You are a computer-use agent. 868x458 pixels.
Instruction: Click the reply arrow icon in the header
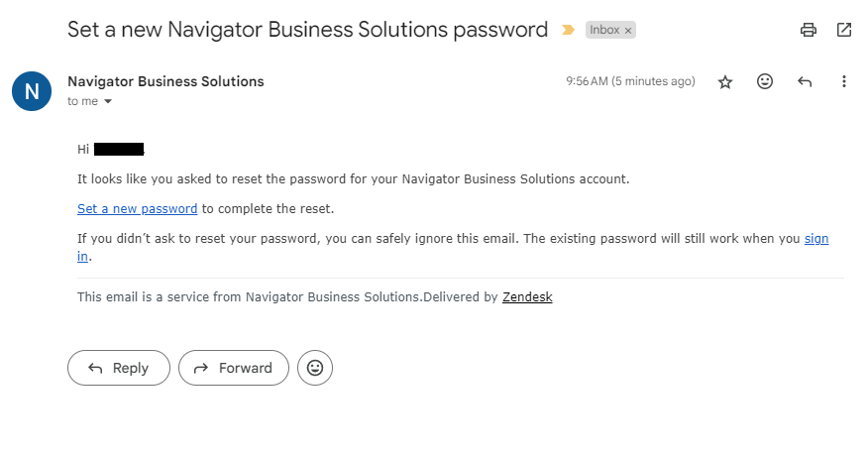(x=805, y=82)
